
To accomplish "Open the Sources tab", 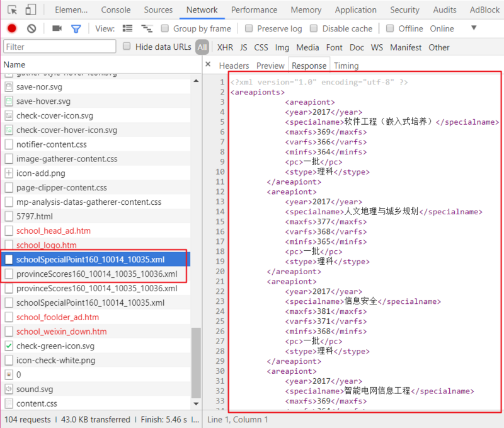I will coord(158,10).
